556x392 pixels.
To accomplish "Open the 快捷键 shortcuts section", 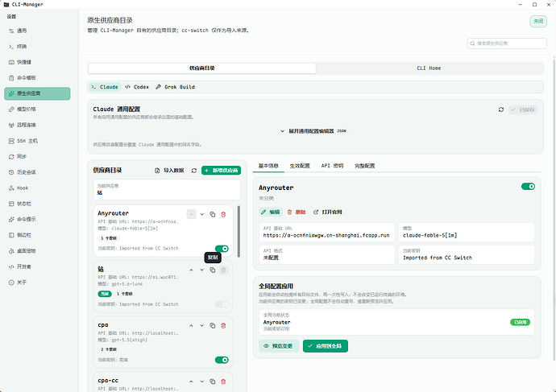I will 37,62.
